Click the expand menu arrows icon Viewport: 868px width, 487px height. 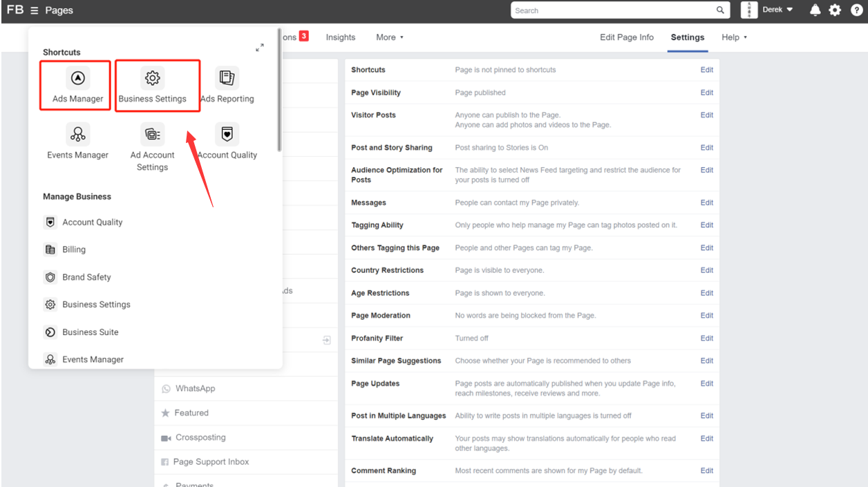click(x=260, y=48)
